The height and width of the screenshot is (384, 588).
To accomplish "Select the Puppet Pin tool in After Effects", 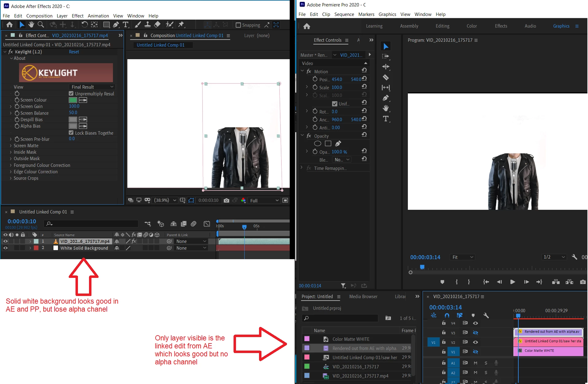I will tap(181, 25).
